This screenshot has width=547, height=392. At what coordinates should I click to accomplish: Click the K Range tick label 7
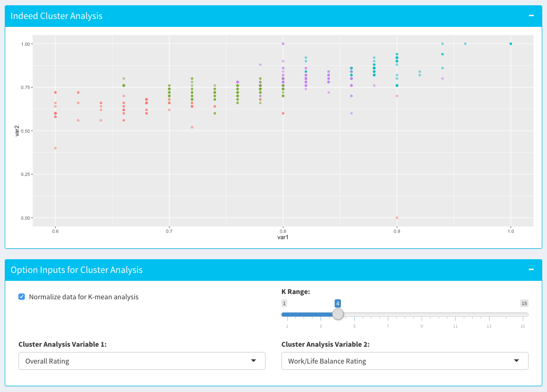388,326
